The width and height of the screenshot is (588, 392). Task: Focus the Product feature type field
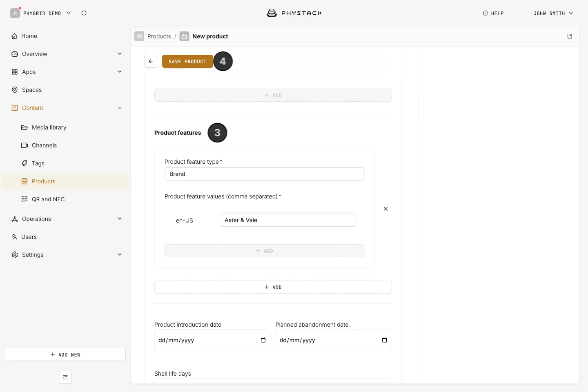(264, 174)
